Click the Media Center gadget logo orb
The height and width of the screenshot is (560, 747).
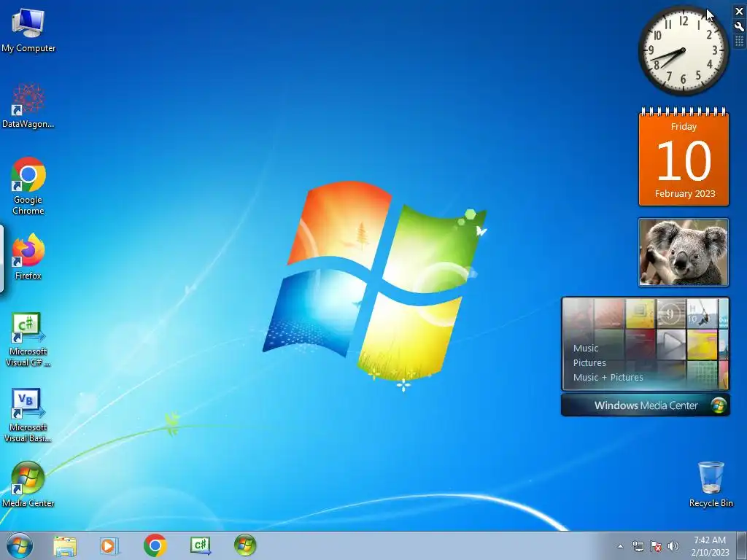(x=719, y=405)
